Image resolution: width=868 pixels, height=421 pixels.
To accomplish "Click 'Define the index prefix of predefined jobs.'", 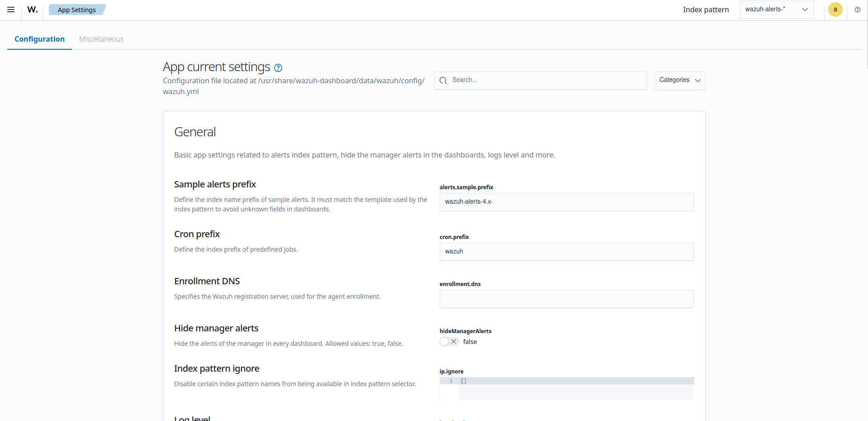I will (x=236, y=249).
